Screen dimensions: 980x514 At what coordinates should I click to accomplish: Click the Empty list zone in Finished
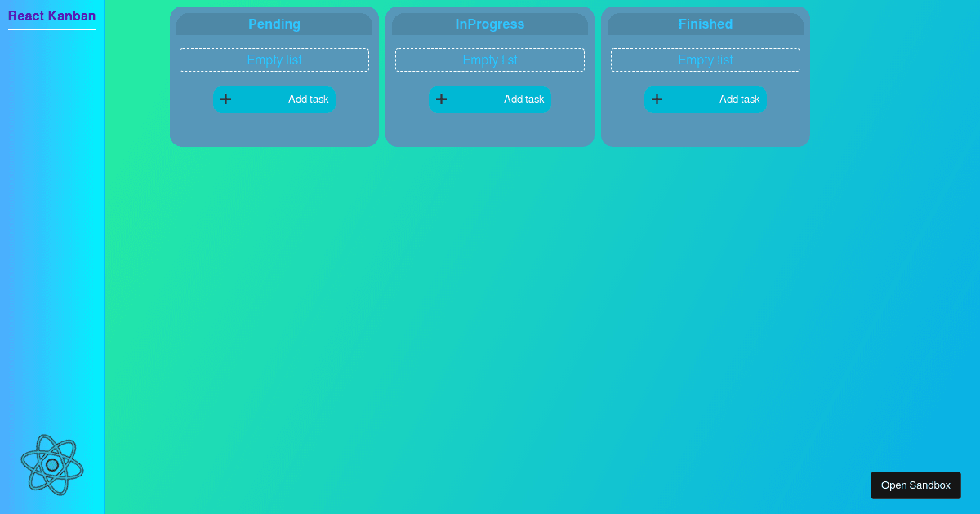(x=706, y=60)
